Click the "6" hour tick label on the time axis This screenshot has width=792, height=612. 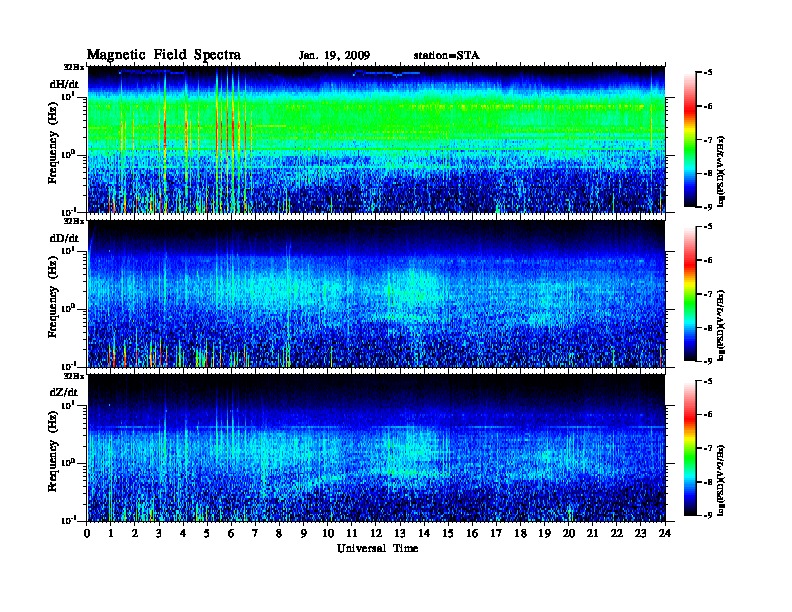pos(231,534)
